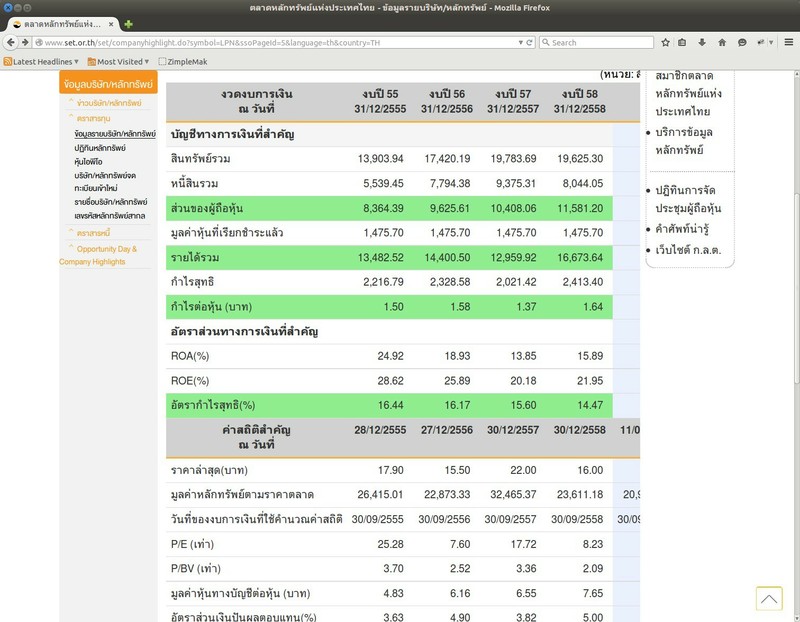Click the orange ข้อมูลบริษัท/หลักทรัพย์ sidebar header
Image resolution: width=800 pixels, height=622 pixels.
108,84
